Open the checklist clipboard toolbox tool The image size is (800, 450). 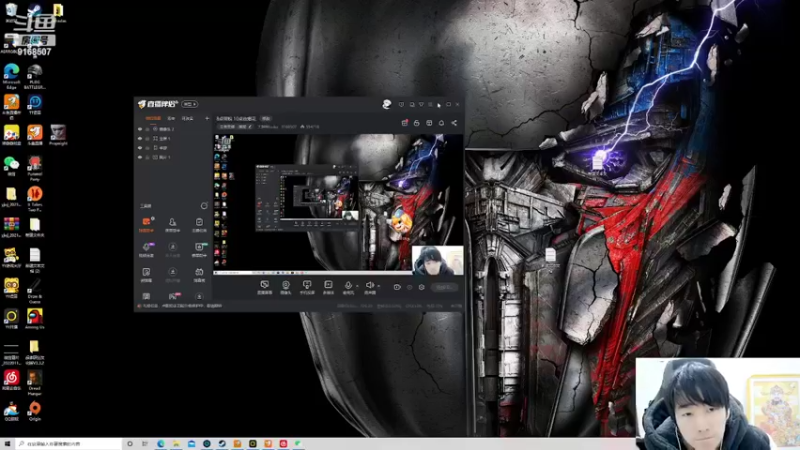point(199,224)
